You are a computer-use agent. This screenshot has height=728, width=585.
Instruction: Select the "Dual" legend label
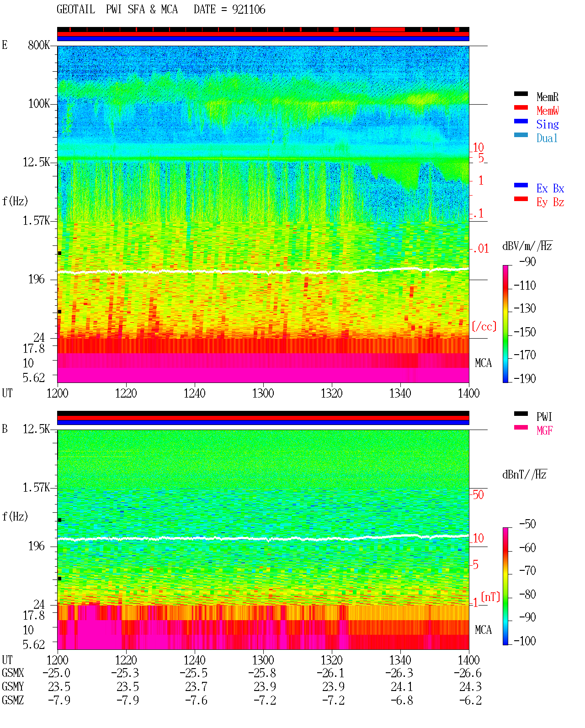[x=548, y=138]
